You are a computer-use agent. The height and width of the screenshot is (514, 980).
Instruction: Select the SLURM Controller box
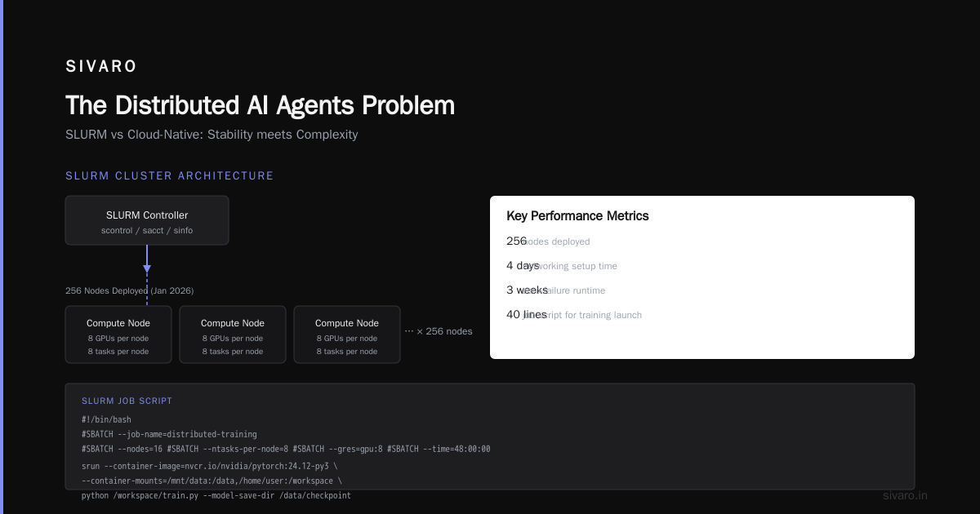(x=147, y=220)
